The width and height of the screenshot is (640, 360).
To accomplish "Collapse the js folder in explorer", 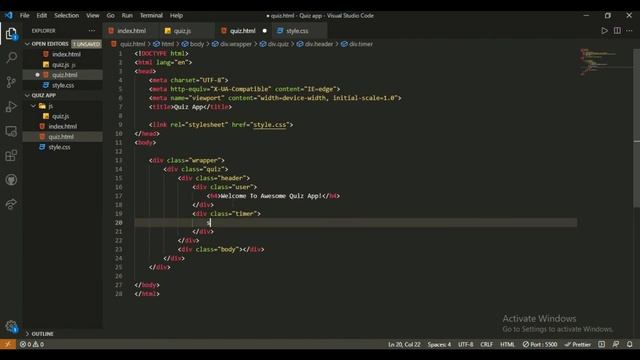I will click(62, 106).
